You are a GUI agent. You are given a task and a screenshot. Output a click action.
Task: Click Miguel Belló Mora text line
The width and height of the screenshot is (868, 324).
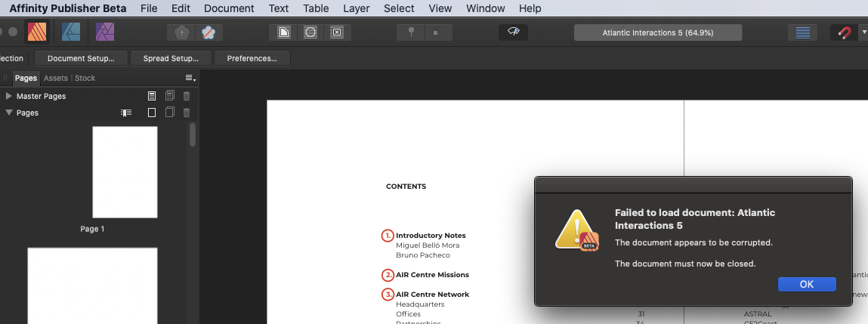coord(428,245)
